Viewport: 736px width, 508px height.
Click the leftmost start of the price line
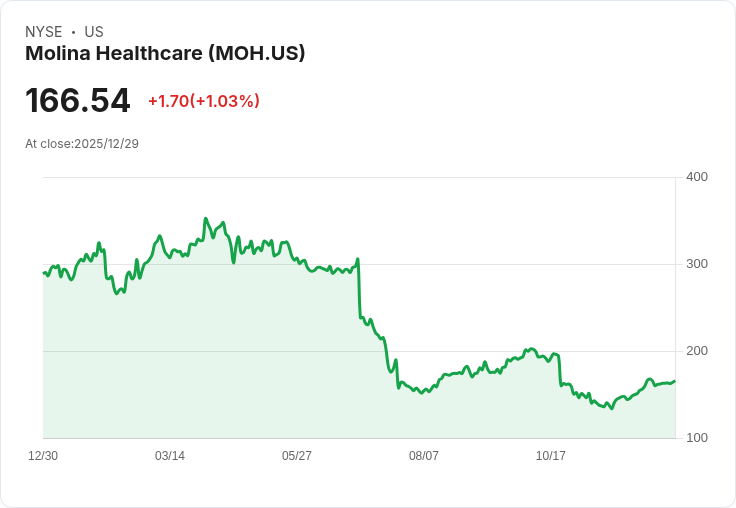point(43,272)
